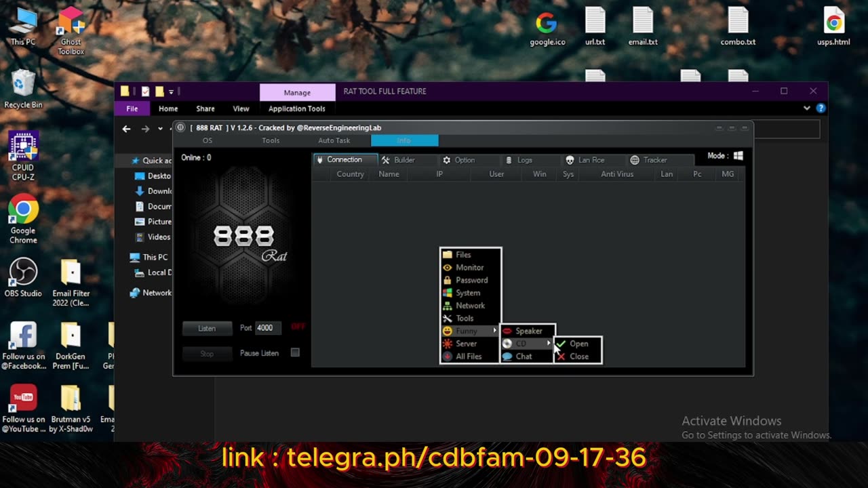Click the User column header

point(497,174)
